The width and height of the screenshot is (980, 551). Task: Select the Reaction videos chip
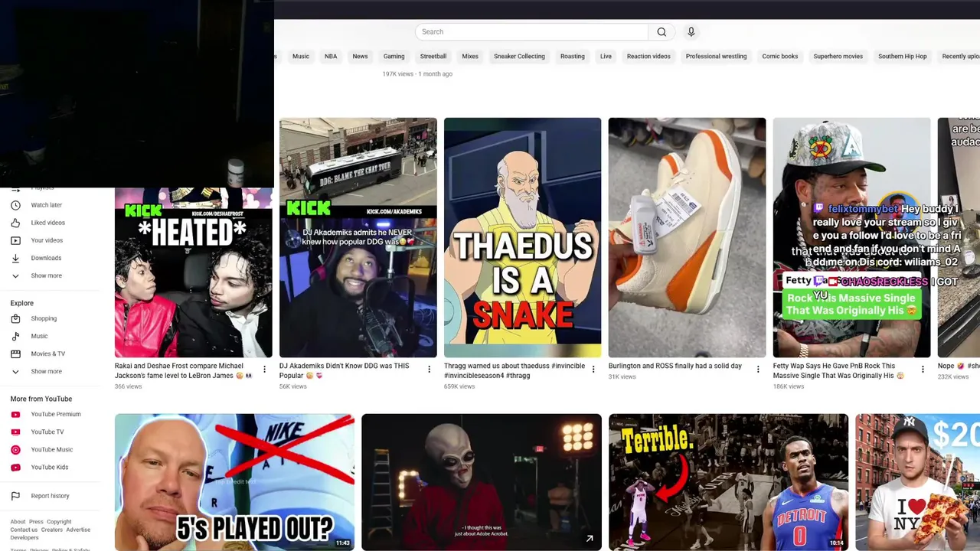pos(648,57)
